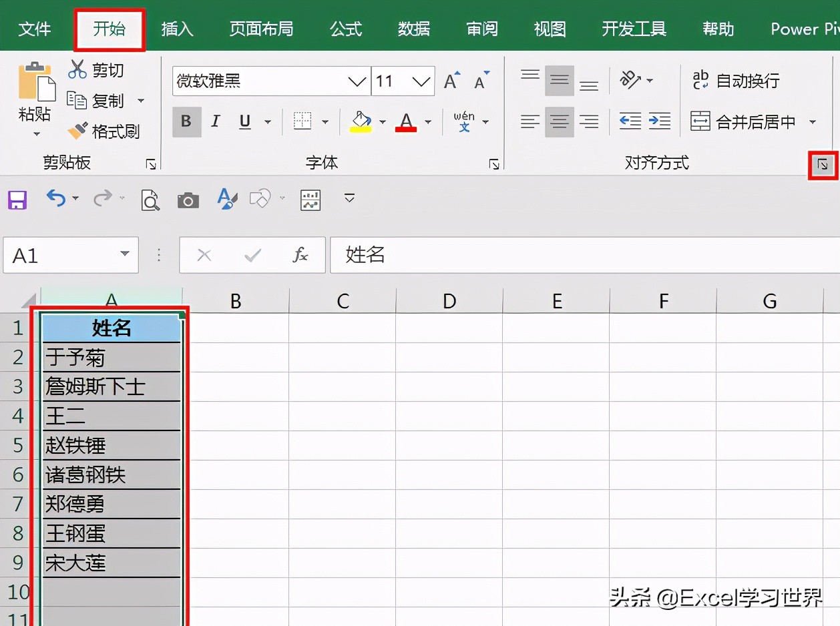Toggle Italic formatting
The height and width of the screenshot is (626, 840).
point(216,121)
